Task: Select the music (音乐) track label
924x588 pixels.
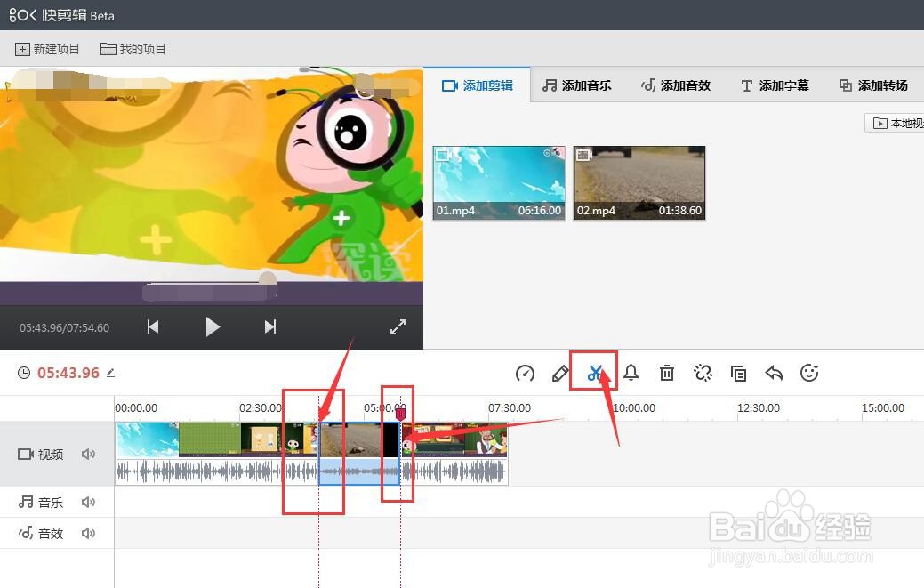Action: tap(40, 502)
